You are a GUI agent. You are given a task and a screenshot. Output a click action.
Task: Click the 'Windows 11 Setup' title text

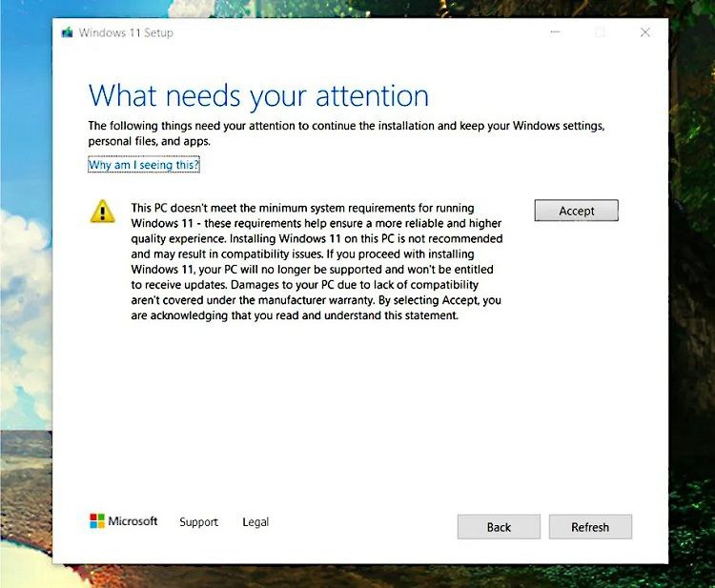pyautogui.click(x=126, y=32)
